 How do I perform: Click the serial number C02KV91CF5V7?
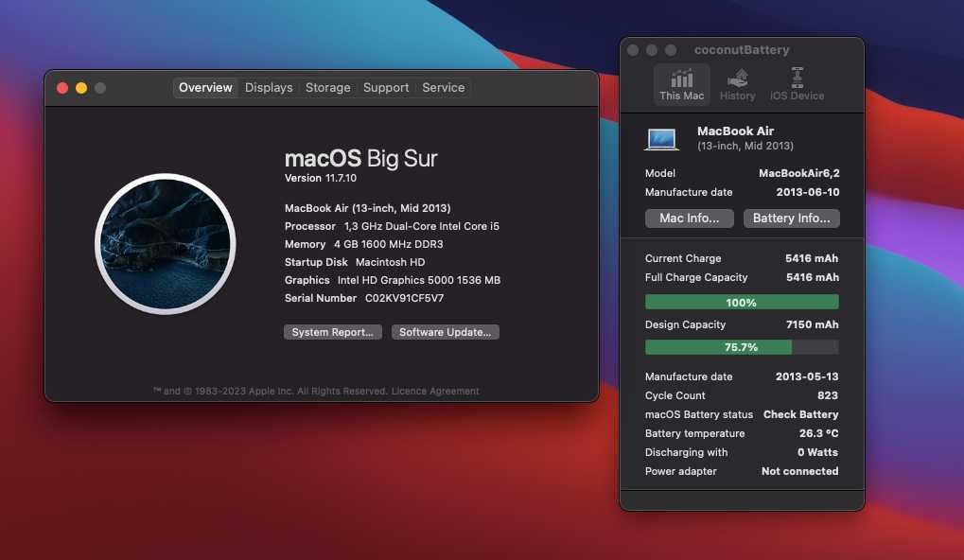tap(404, 298)
